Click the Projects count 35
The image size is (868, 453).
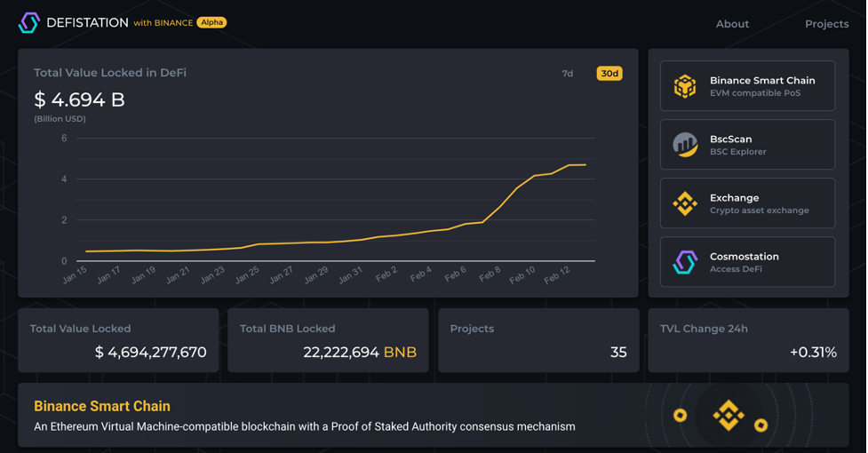point(618,353)
